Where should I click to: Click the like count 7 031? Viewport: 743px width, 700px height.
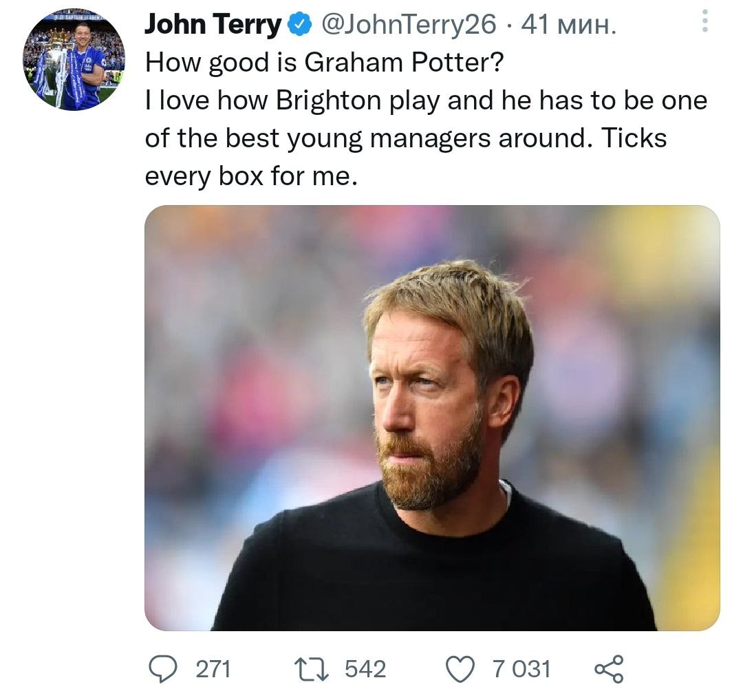pyautogui.click(x=521, y=668)
